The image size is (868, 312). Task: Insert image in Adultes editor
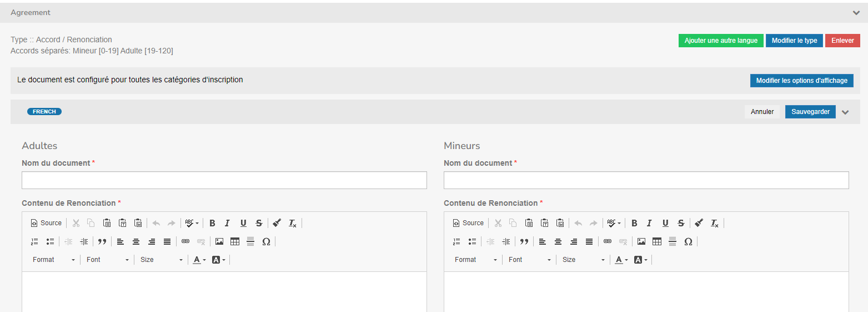pyautogui.click(x=219, y=241)
